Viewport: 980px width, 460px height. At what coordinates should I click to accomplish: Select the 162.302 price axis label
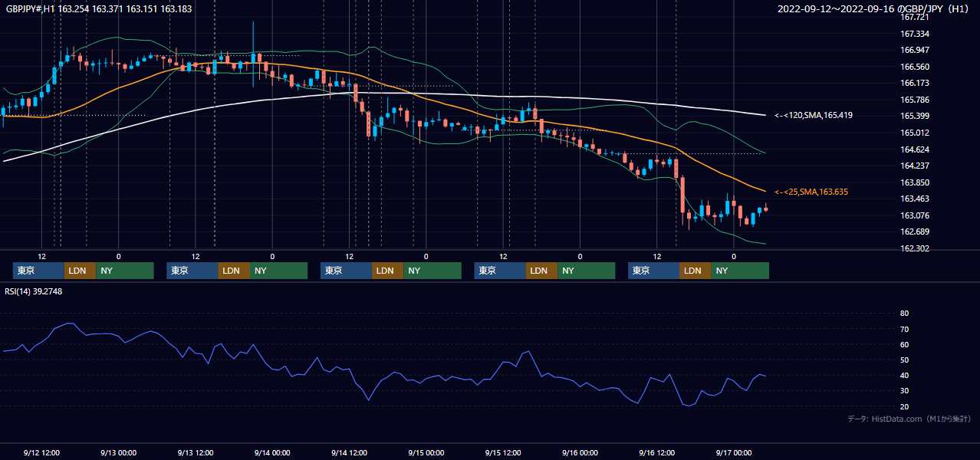coord(914,248)
